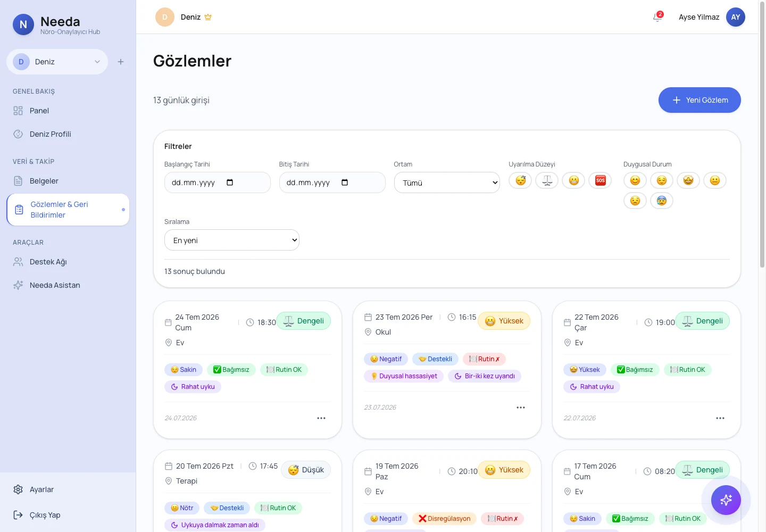Image resolution: width=766 pixels, height=532 pixels.
Task: Click the Ayse Yilmaz user name
Action: [x=699, y=17]
